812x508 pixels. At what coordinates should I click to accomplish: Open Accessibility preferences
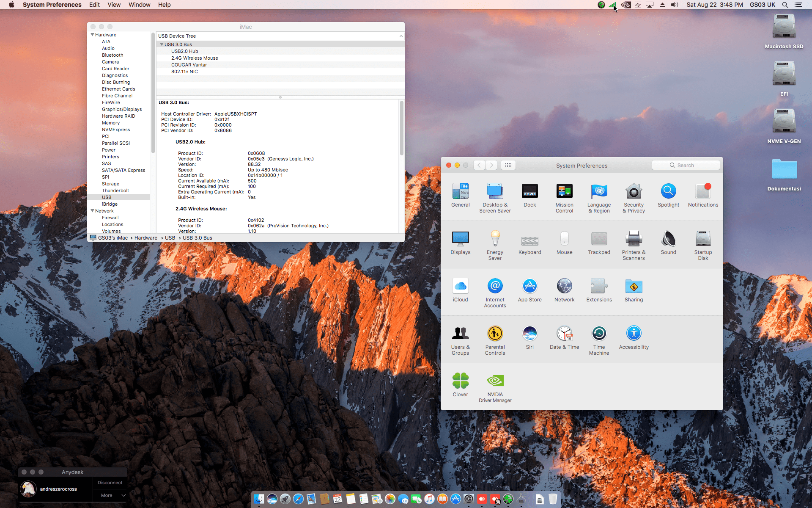634,337
